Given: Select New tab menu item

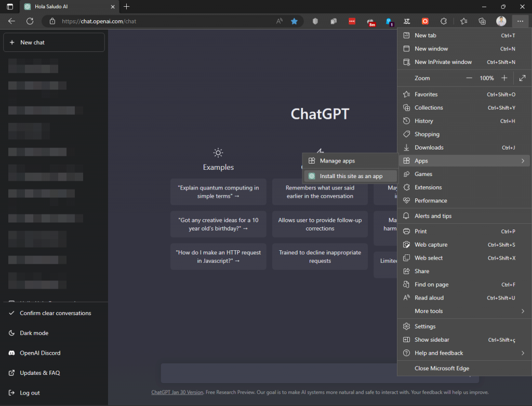Looking at the screenshot, I should (464, 35).
